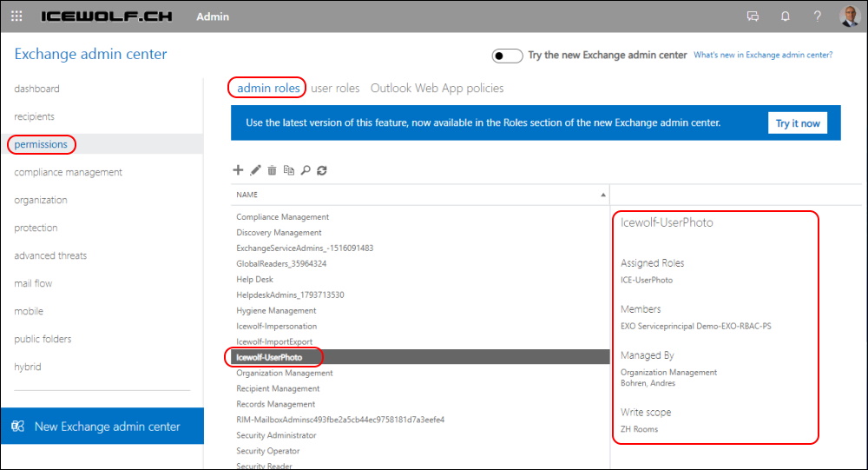Open dashboard in the left navigation
868x470 pixels.
(36, 89)
